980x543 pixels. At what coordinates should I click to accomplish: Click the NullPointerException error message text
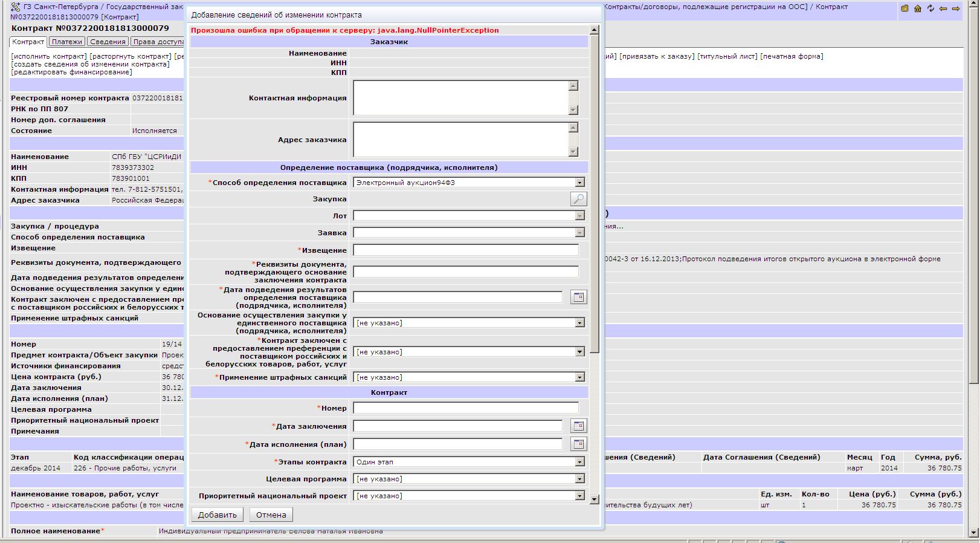click(x=345, y=30)
